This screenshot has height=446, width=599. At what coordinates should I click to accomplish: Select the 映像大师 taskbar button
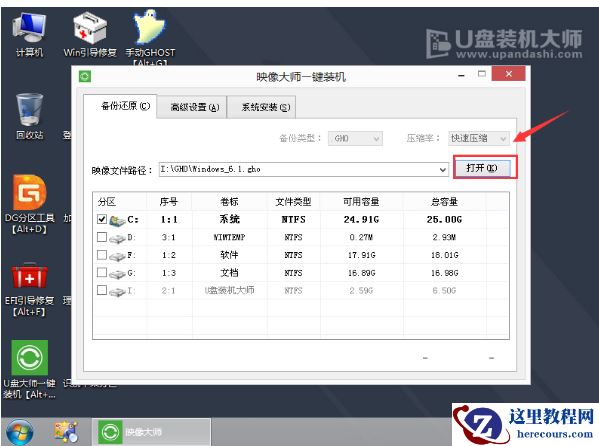click(x=151, y=432)
